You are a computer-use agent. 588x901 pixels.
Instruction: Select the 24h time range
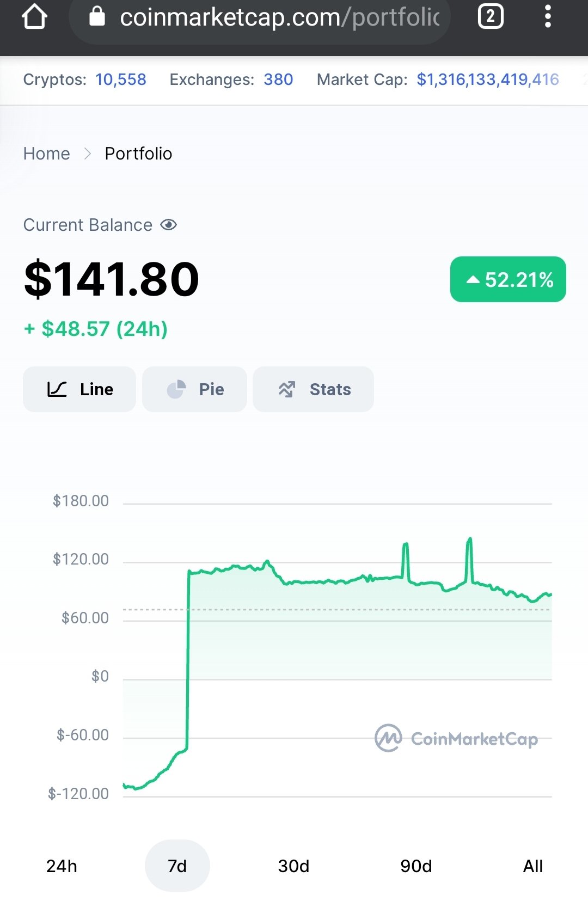(62, 866)
